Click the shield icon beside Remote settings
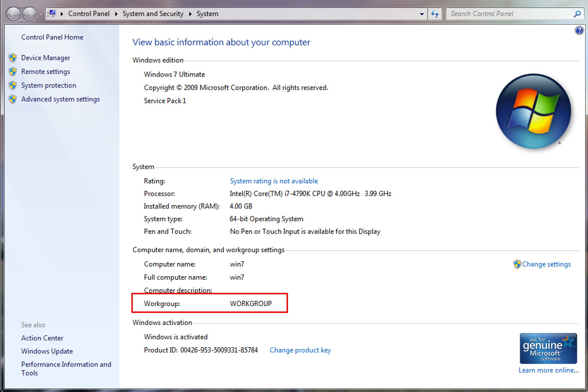 (x=13, y=72)
